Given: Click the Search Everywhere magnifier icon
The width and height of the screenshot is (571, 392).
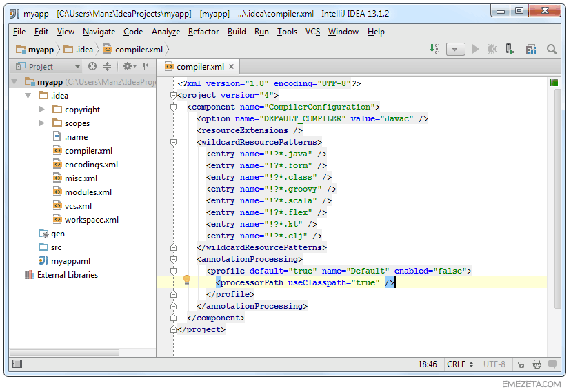Looking at the screenshot, I should [552, 49].
